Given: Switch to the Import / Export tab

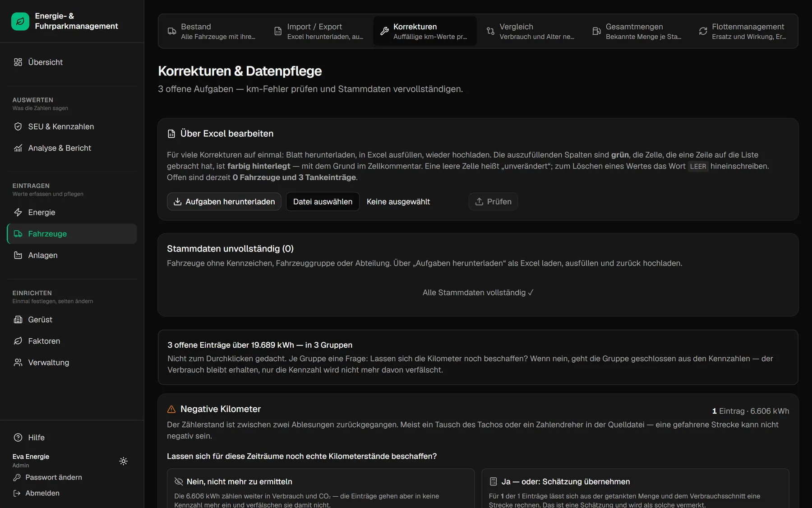Looking at the screenshot, I should coord(320,31).
